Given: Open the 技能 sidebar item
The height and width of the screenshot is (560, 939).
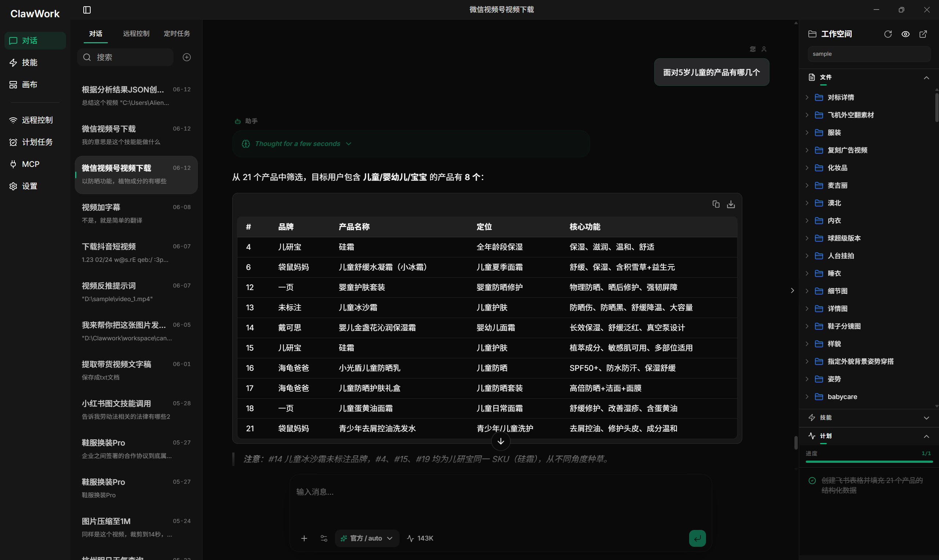Looking at the screenshot, I should coord(35,62).
